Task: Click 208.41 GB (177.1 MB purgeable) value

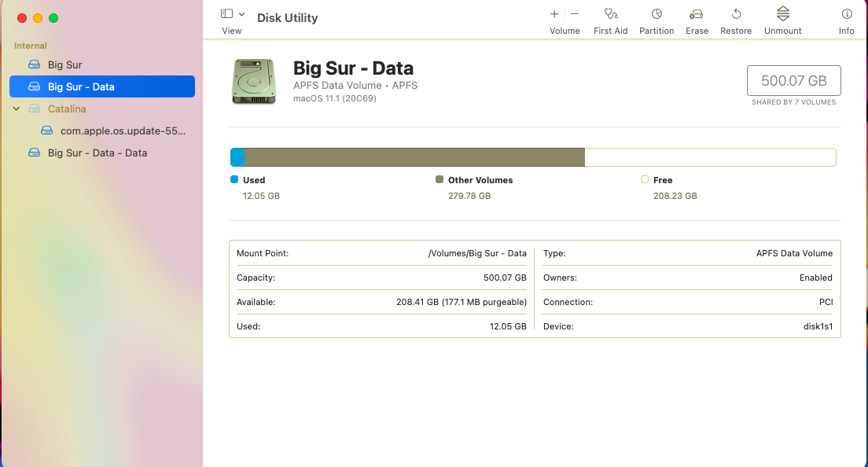Action: click(x=461, y=302)
